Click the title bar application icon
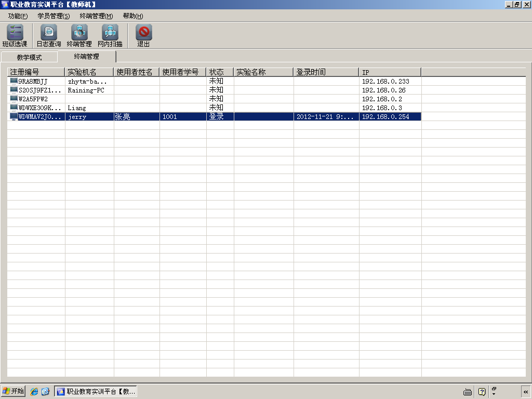Viewport: 532px width, 399px height. [x=5, y=4]
